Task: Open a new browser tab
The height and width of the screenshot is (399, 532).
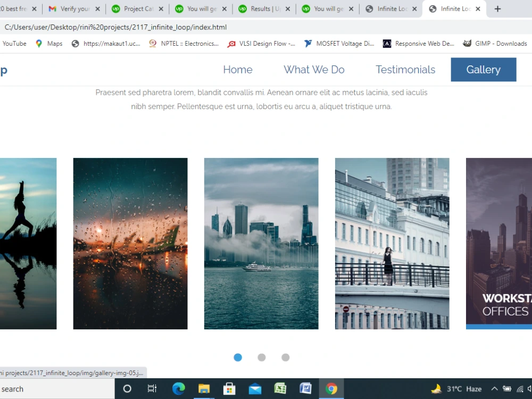Action: pyautogui.click(x=497, y=9)
